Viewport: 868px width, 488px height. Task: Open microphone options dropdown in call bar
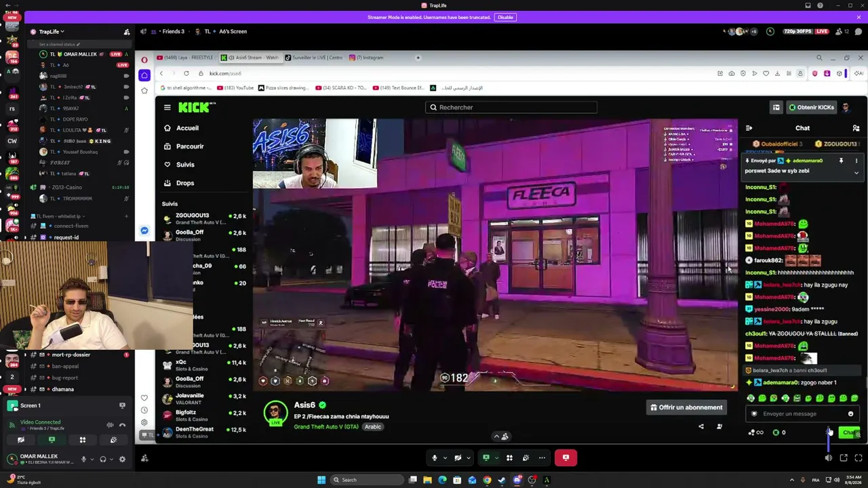[445, 458]
